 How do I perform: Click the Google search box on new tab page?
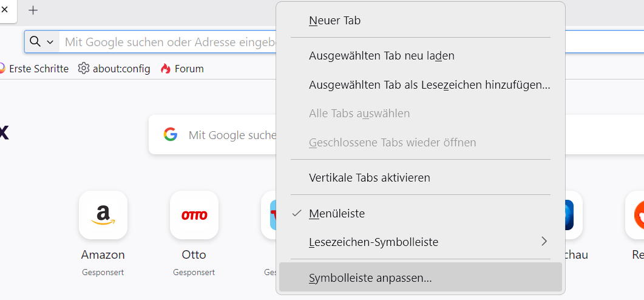point(231,135)
